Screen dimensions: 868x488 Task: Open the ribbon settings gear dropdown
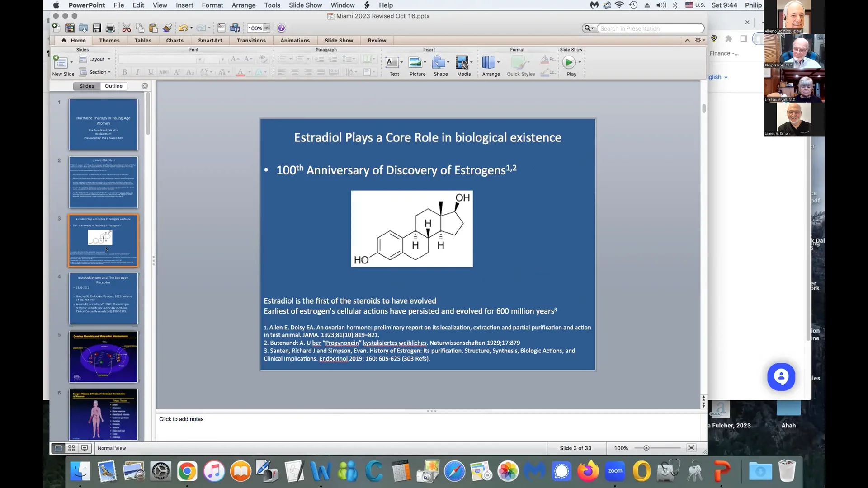[700, 40]
